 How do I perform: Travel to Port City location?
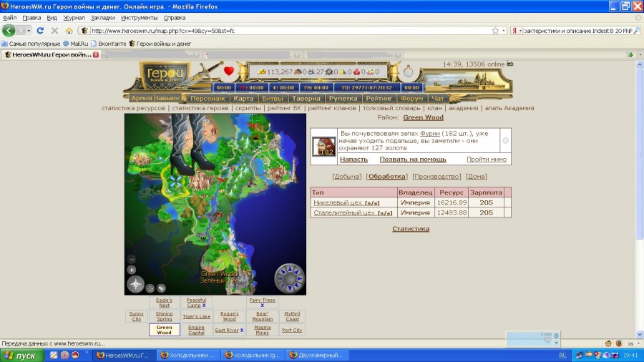tap(292, 330)
